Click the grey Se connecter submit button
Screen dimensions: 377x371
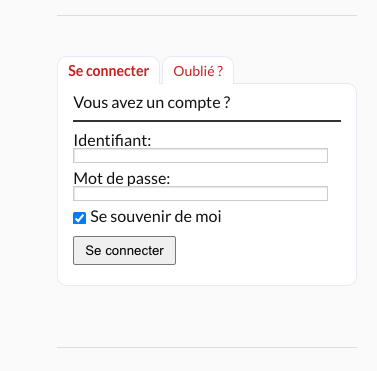coord(124,251)
